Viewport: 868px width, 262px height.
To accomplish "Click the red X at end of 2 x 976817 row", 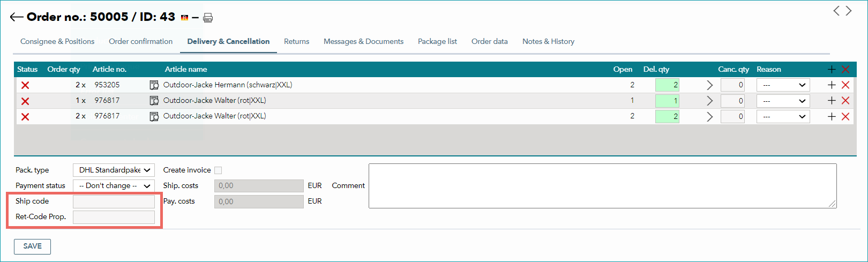I will click(845, 116).
